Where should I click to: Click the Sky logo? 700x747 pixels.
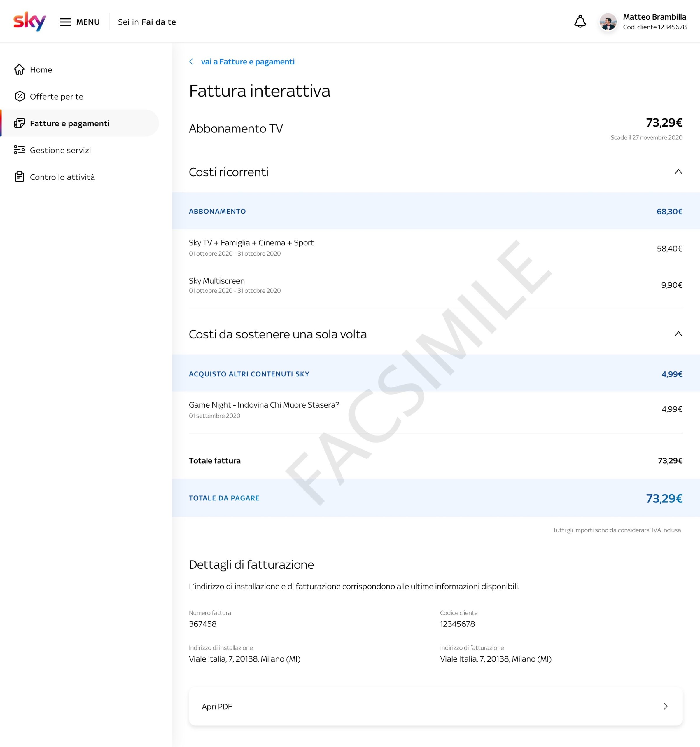[x=30, y=21]
